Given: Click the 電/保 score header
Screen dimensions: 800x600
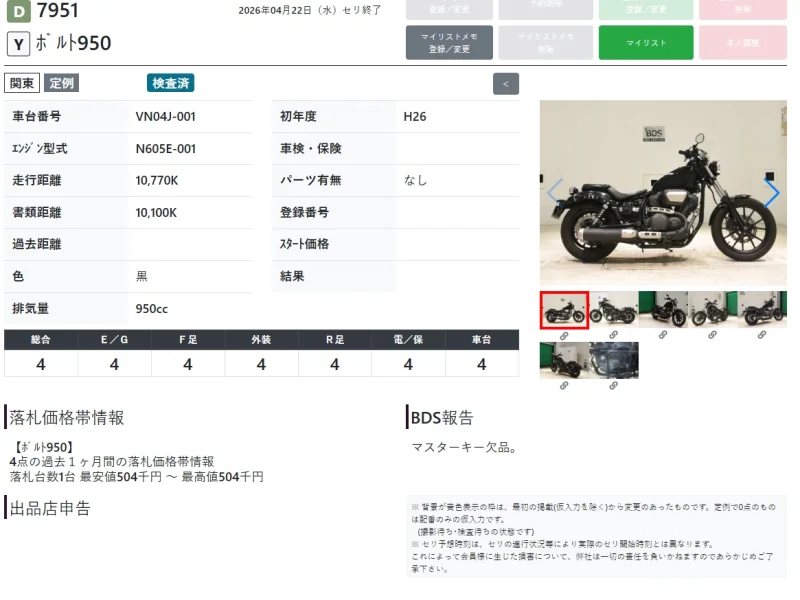Looking at the screenshot, I should 408,340.
